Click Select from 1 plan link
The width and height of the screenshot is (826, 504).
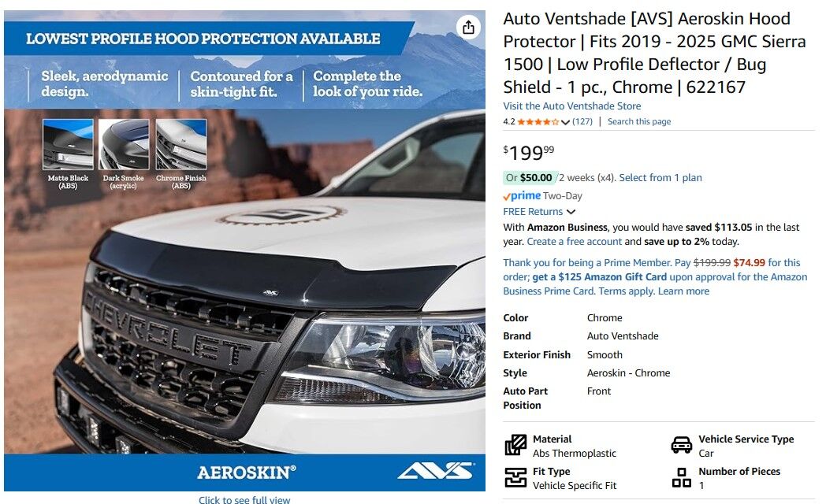click(660, 178)
